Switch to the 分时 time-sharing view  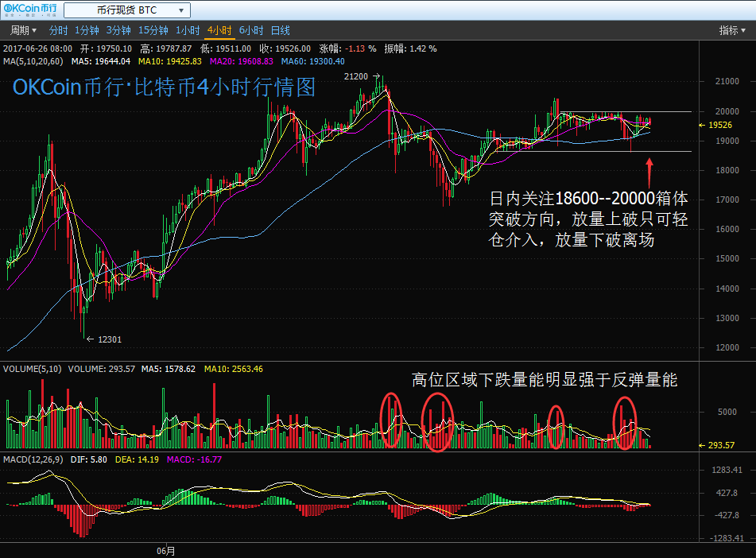(x=58, y=31)
